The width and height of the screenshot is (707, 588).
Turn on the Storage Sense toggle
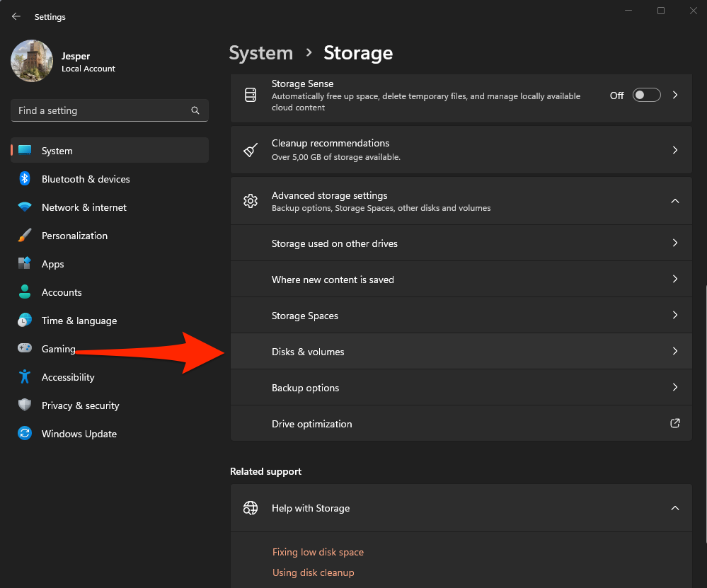tap(646, 95)
